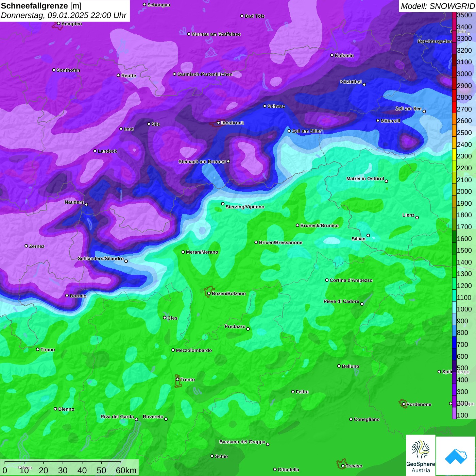Select Garmisch-Partenkirchen on the map
Viewport: 476px width, 476px height.
pyautogui.click(x=205, y=74)
